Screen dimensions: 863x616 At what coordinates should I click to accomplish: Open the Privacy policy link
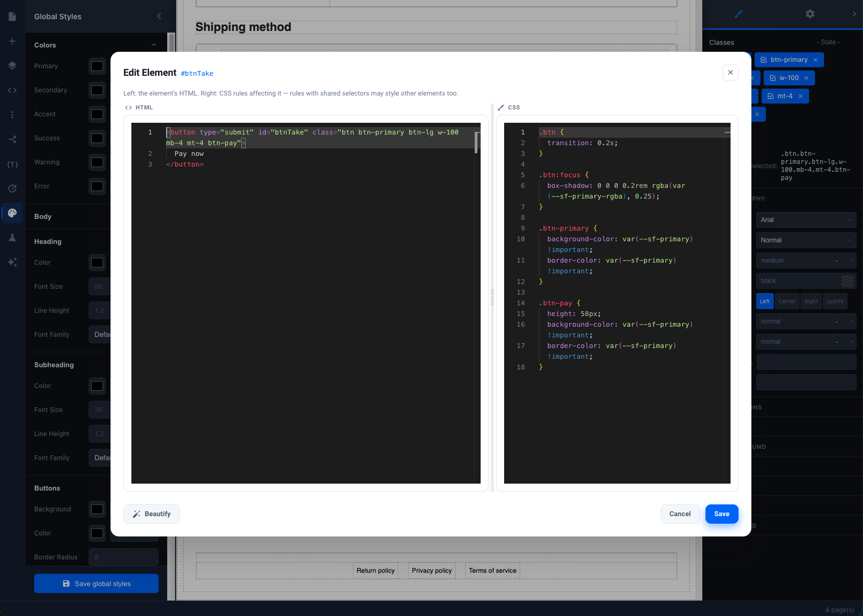click(x=431, y=571)
